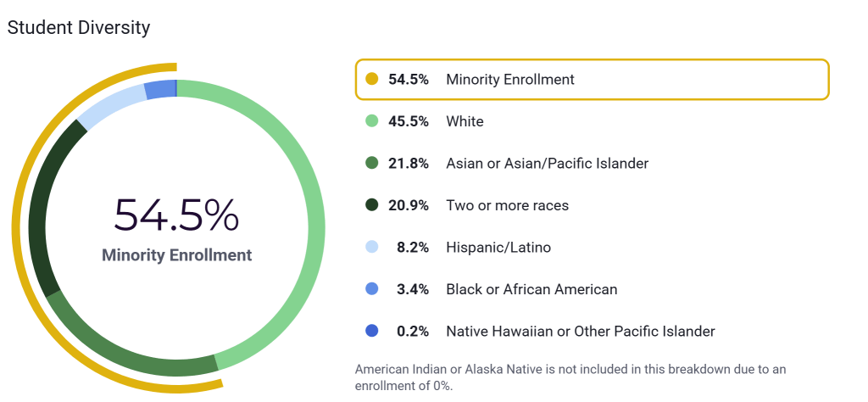Screen dimensions: 868x402
Task: Select the highlighted Minority Enrollment legend row
Action: coord(591,80)
